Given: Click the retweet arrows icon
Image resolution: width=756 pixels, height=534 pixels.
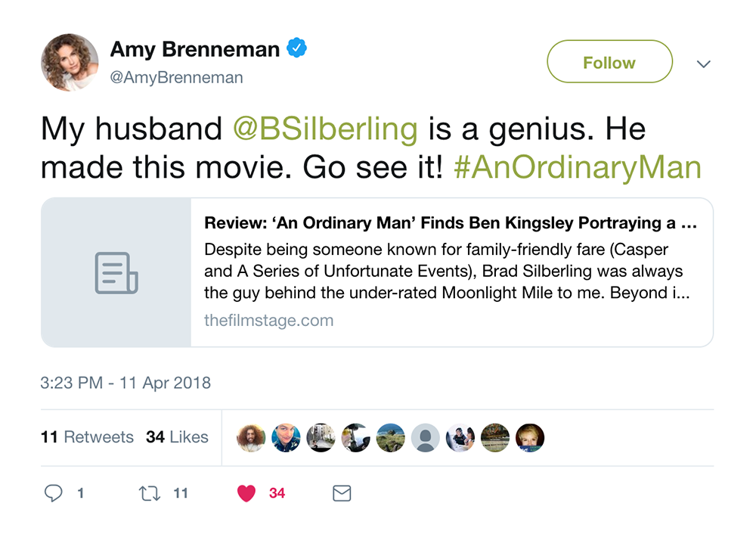Looking at the screenshot, I should coord(149,494).
